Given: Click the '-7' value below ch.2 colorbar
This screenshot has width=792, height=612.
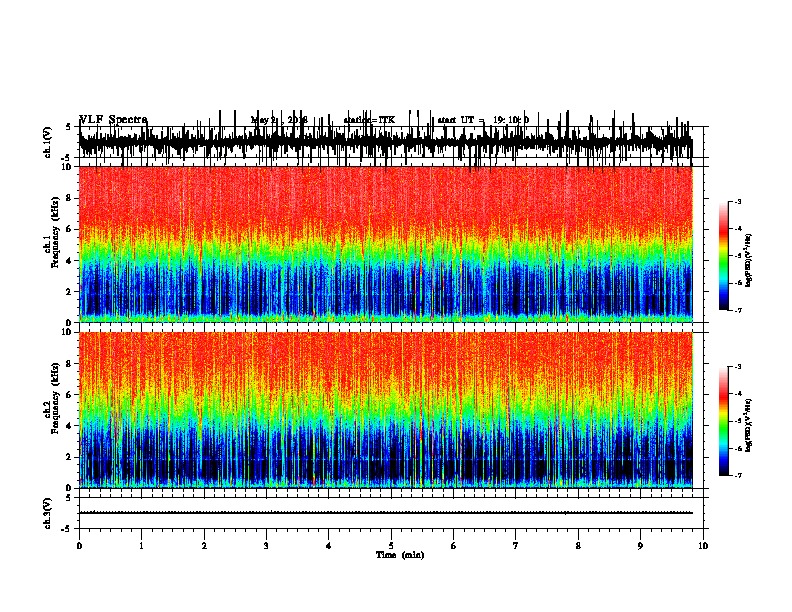Looking at the screenshot, I should tap(737, 476).
